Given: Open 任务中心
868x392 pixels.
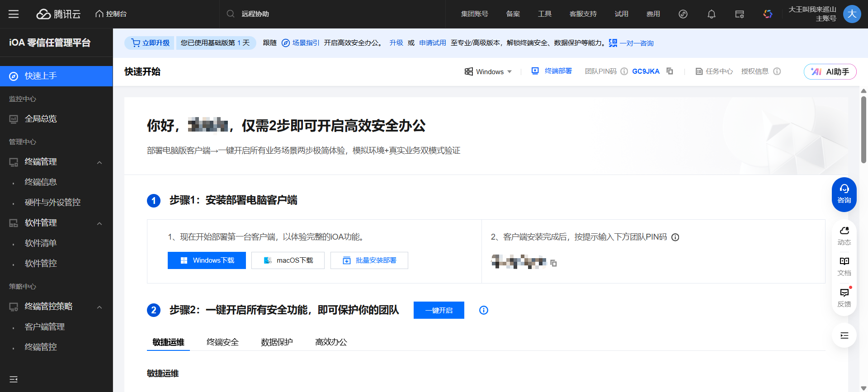Looking at the screenshot, I should pos(714,71).
